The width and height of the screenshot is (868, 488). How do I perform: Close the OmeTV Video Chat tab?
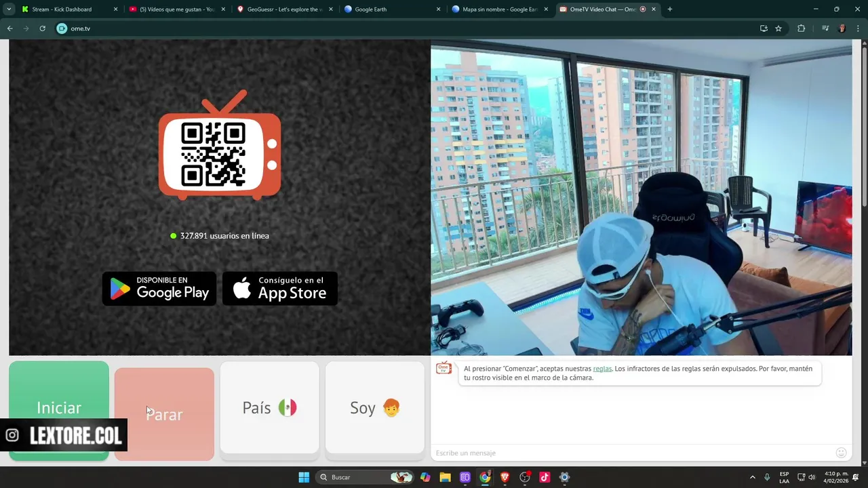(654, 9)
